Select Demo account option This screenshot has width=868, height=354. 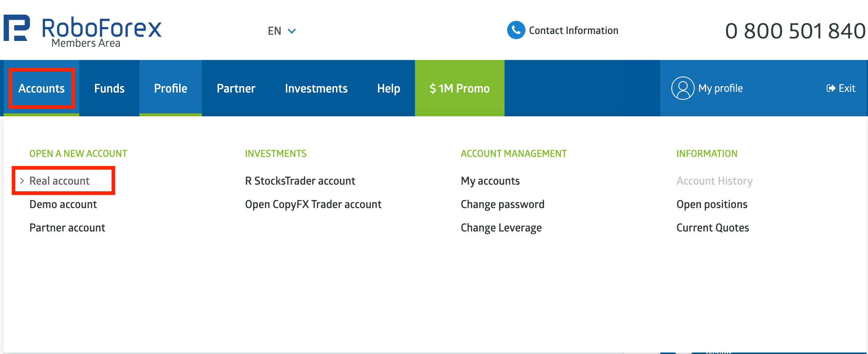[63, 204]
